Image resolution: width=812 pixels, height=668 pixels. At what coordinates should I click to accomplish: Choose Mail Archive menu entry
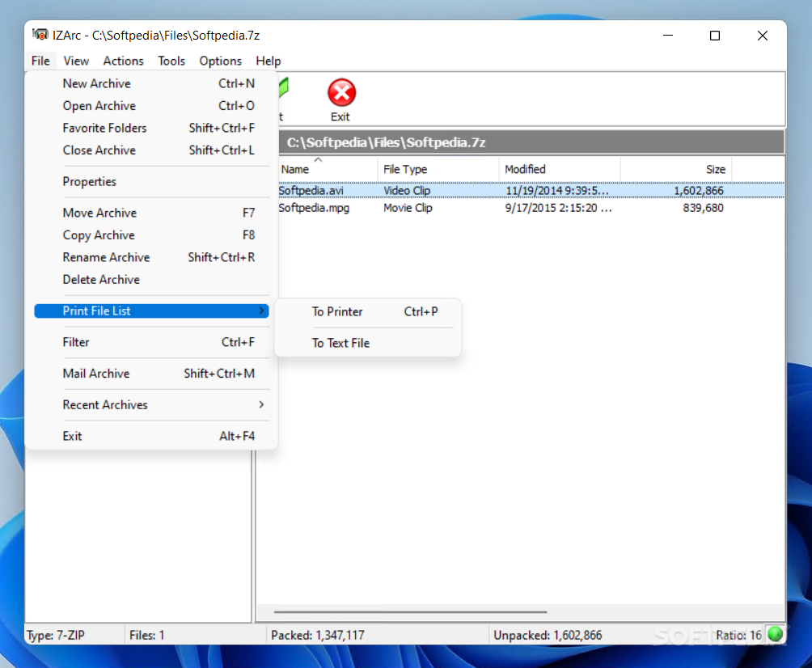151,374
